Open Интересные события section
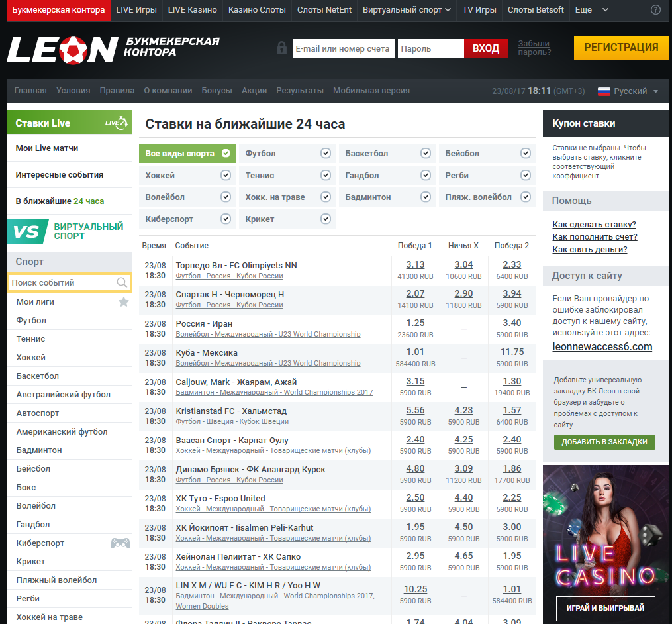Screen dimensions: 672x624 [x=70, y=175]
